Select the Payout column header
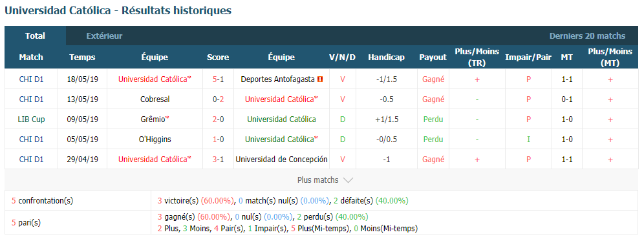Image resolution: width=644 pixels, height=239 pixels. [x=433, y=57]
